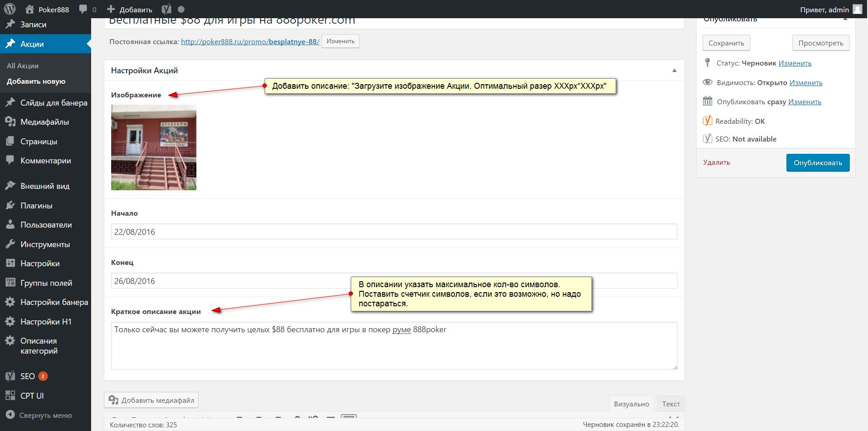Click the pin icon beside Слайды для банера
Viewport: 868px width, 431px height.
click(x=10, y=102)
